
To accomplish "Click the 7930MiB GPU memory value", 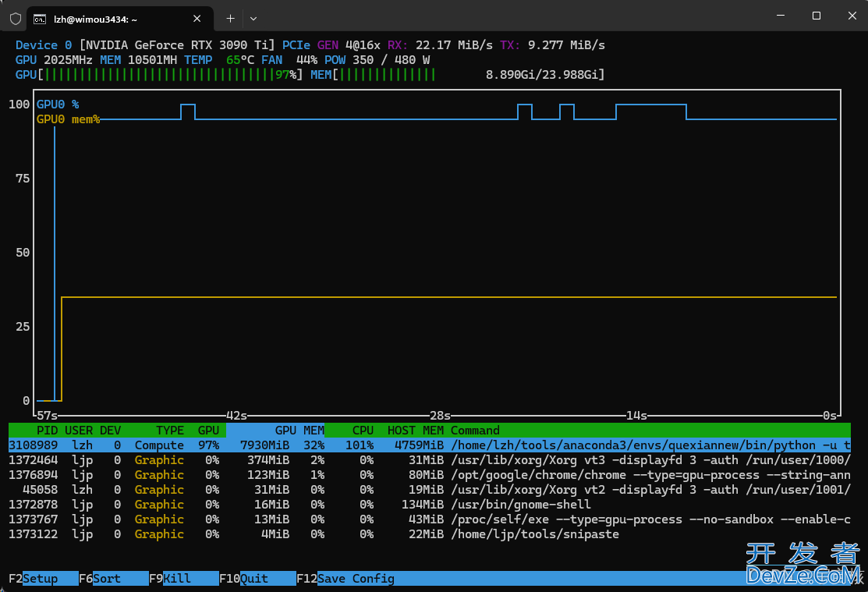I will (264, 445).
